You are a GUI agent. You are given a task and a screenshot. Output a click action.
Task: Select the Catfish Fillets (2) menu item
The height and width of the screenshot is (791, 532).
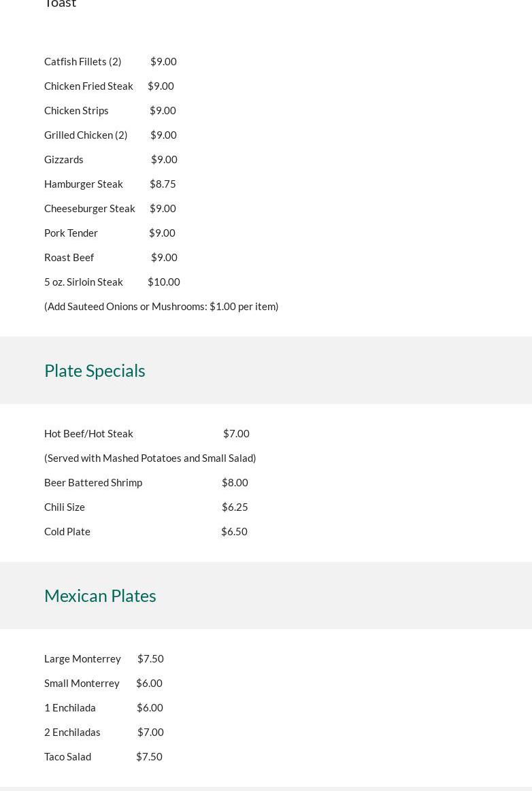pyautogui.click(x=83, y=62)
